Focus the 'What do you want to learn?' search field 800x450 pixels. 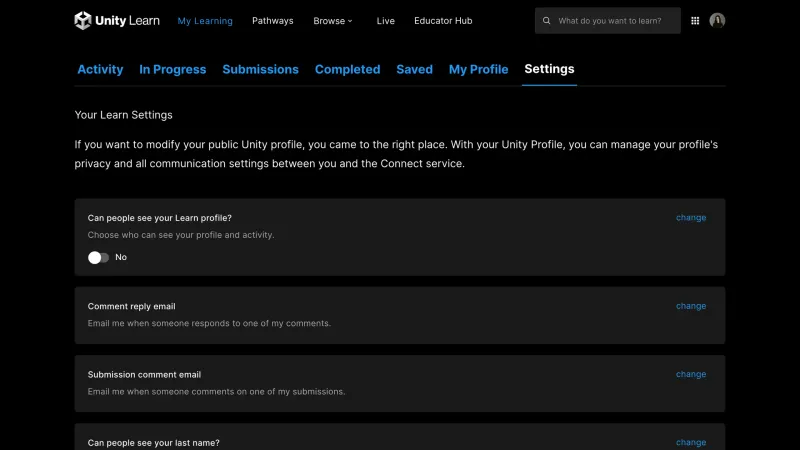click(608, 21)
